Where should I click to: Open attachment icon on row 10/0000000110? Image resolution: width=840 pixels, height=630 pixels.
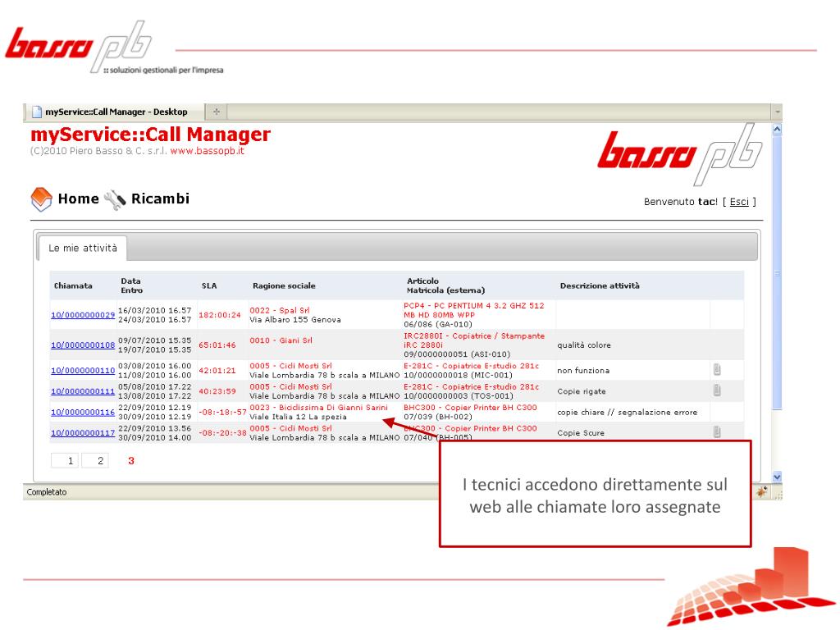point(717,370)
